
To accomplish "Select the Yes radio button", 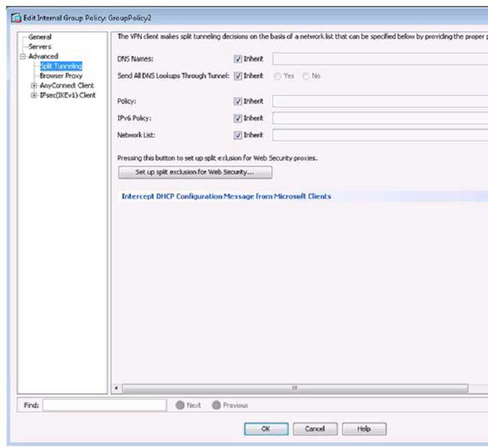I will point(277,76).
